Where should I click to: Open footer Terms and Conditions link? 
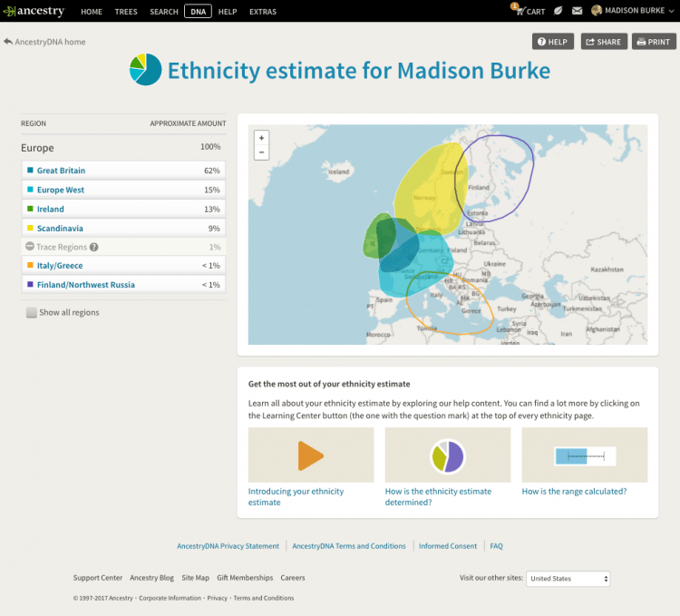264,598
